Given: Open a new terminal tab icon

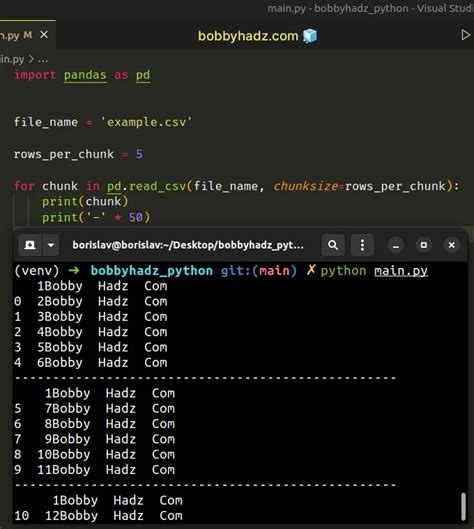Looking at the screenshot, I should 30,245.
